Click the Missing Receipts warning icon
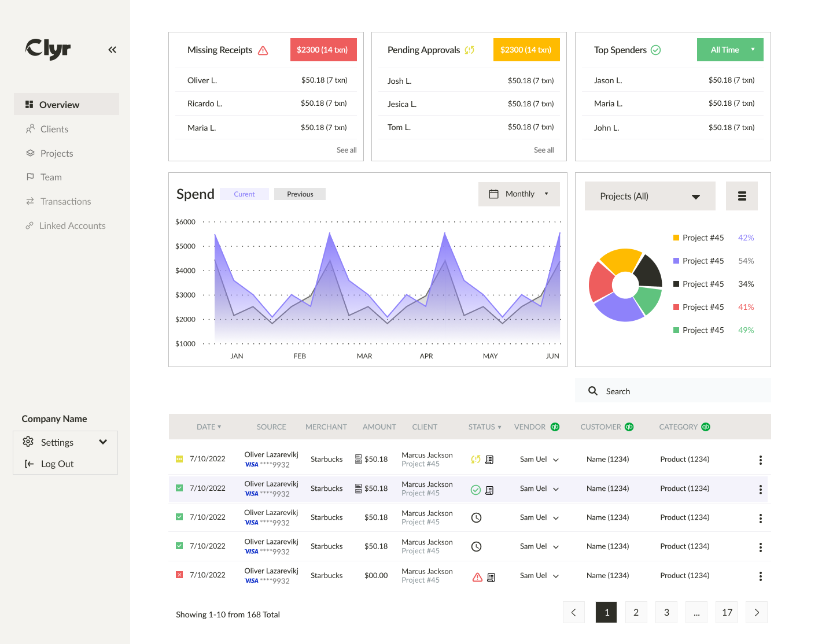This screenshot has width=833, height=644. [x=263, y=50]
